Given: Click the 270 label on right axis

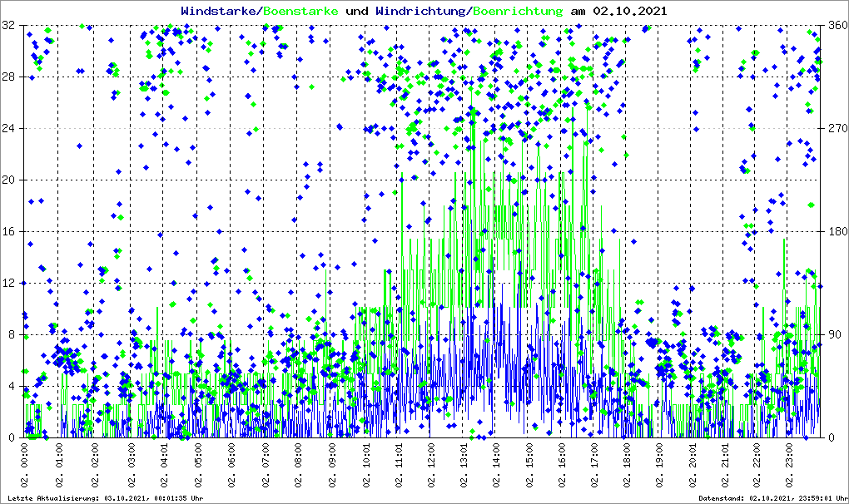Looking at the screenshot, I should pyautogui.click(x=836, y=129).
